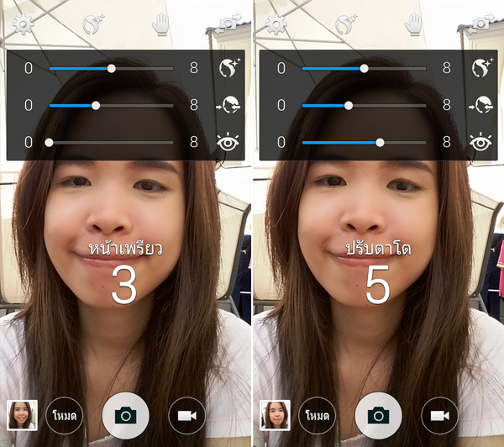Click the large value 5 in right screenshot
Viewport: 504px width, 447px height.
point(378,285)
